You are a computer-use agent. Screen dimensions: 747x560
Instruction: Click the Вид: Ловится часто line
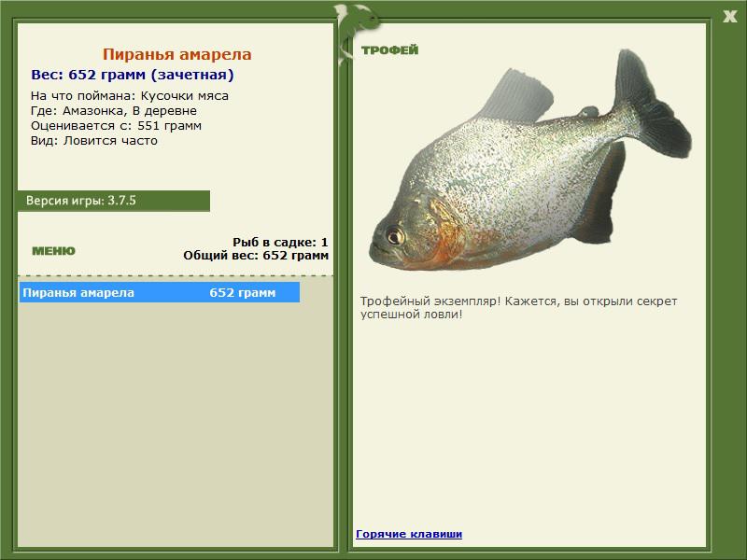pyautogui.click(x=94, y=141)
